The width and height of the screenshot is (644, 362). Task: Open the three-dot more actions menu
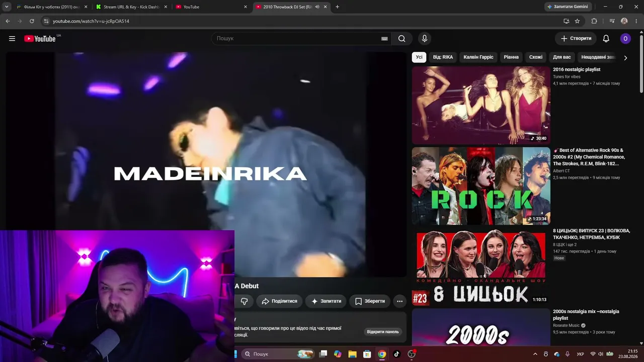(399, 301)
